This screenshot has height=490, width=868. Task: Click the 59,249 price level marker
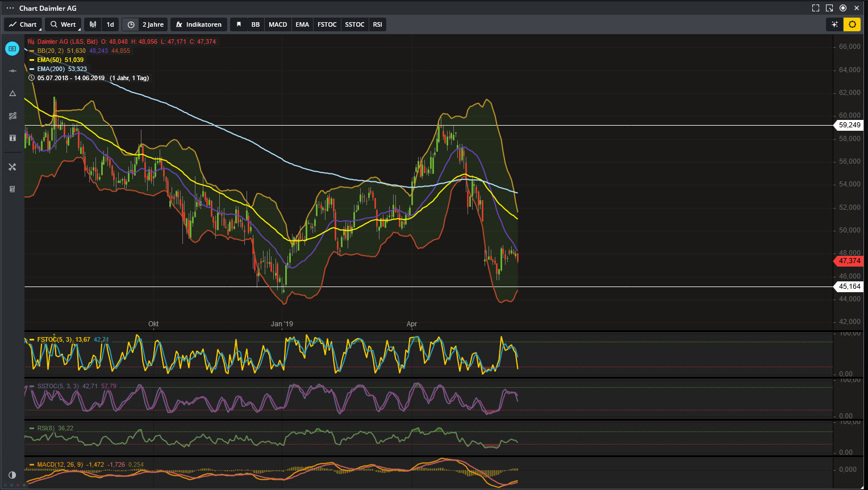(849, 125)
